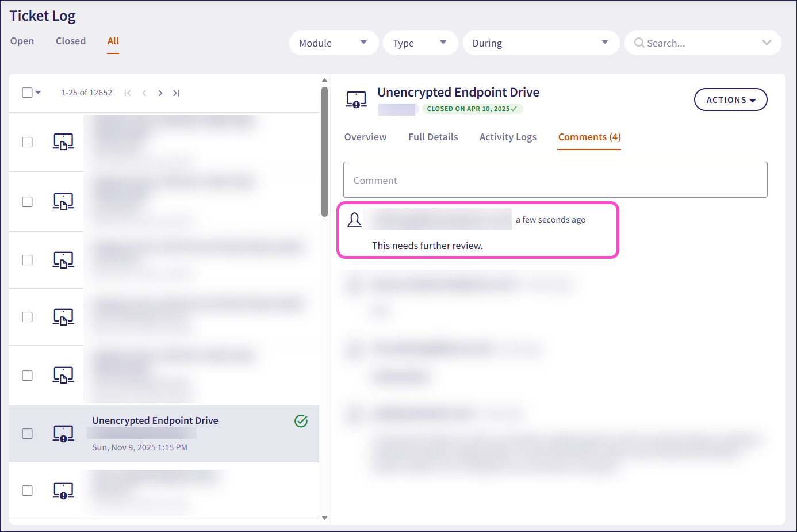Expand the Type filter dropdown

pyautogui.click(x=420, y=43)
